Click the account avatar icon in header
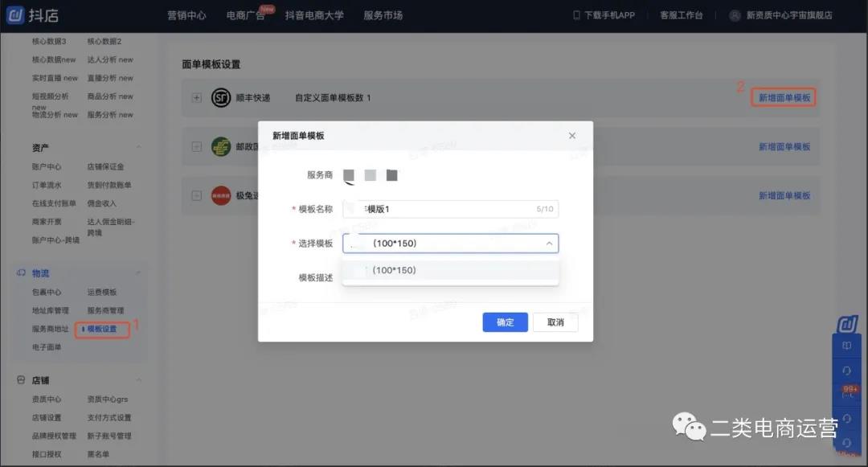868x467 pixels. click(x=735, y=15)
